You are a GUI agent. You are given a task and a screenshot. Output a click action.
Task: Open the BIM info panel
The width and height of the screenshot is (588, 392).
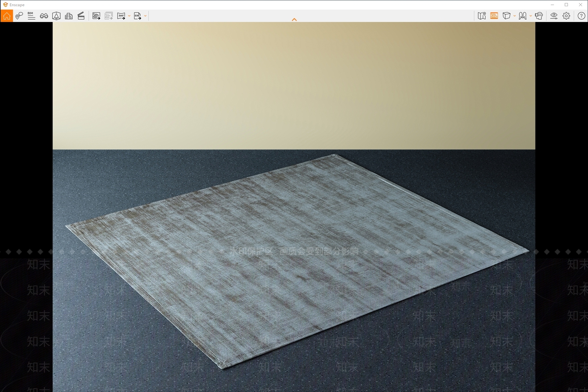pyautogui.click(x=31, y=16)
